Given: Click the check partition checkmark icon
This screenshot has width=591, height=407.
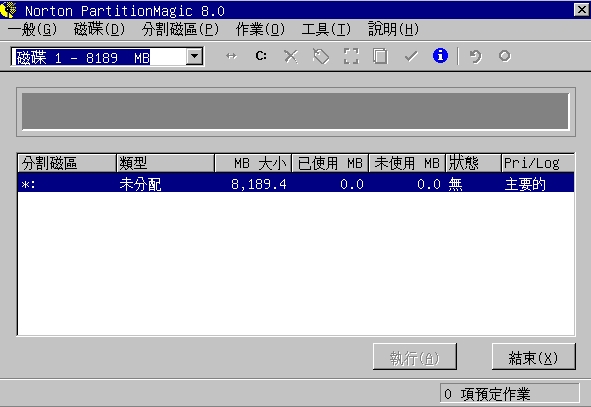Looking at the screenshot, I should tap(411, 57).
